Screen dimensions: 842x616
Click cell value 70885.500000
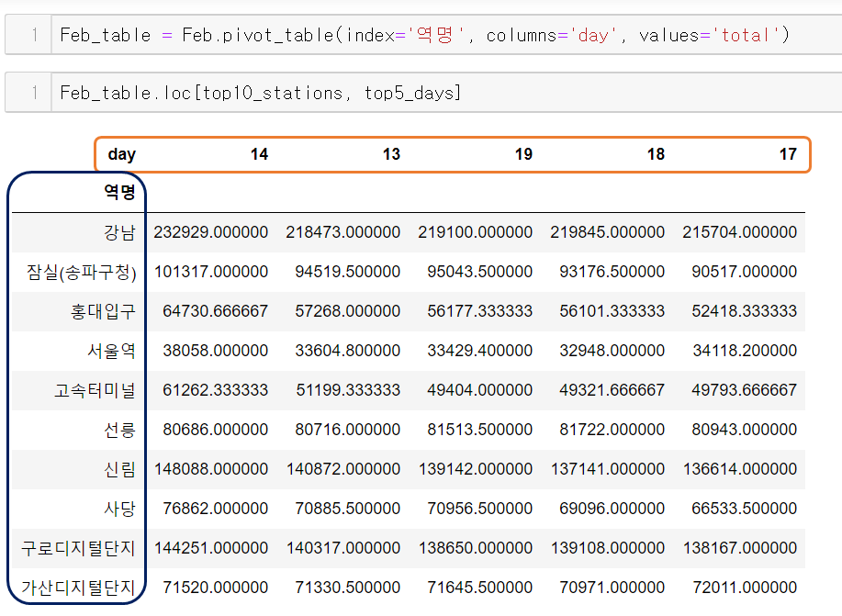(347, 509)
